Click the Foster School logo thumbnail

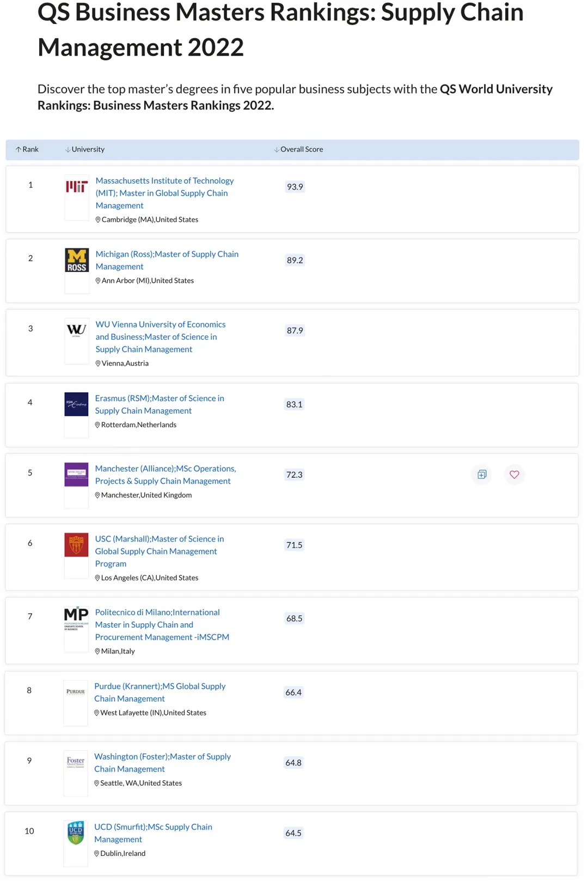point(76,762)
